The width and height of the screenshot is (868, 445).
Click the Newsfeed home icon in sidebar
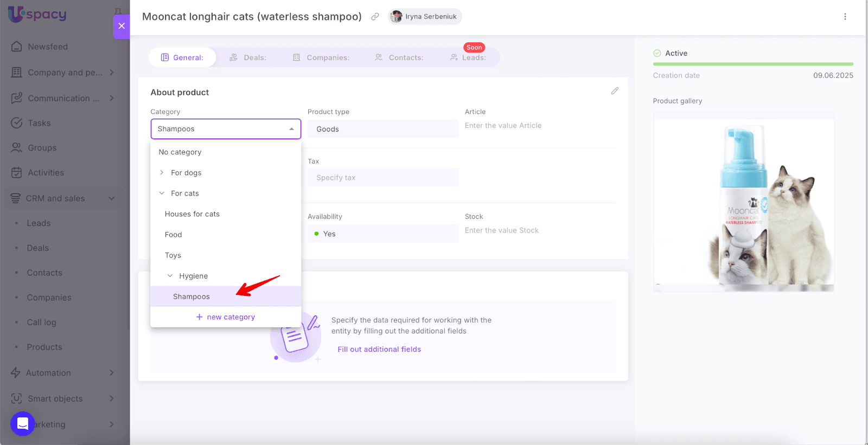click(17, 47)
